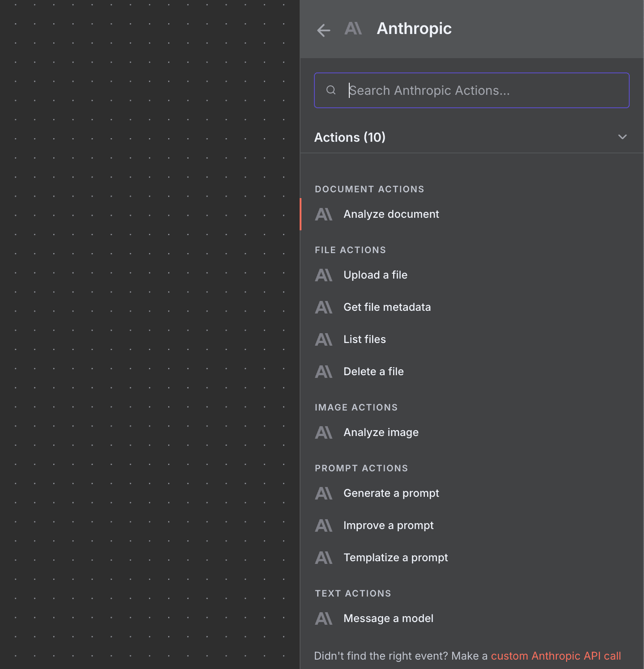644x669 pixels.
Task: Choose the Improve a prompt action
Action: click(388, 525)
